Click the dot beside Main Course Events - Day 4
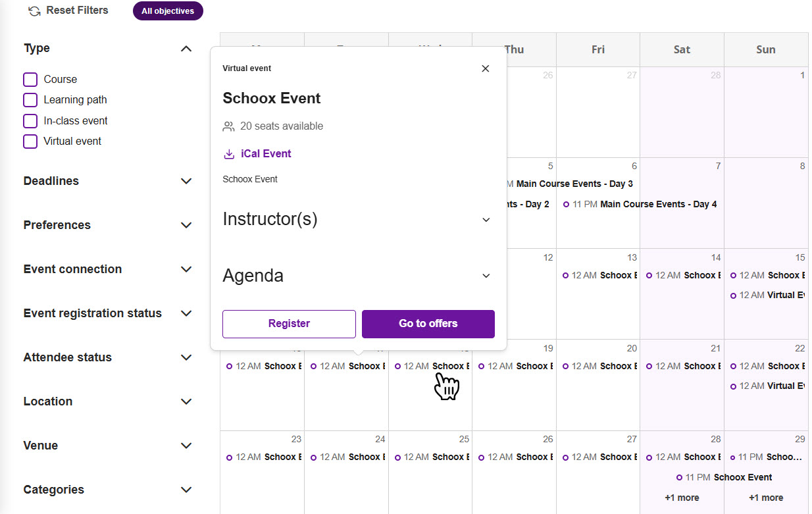Image resolution: width=812 pixels, height=514 pixels. pos(567,204)
